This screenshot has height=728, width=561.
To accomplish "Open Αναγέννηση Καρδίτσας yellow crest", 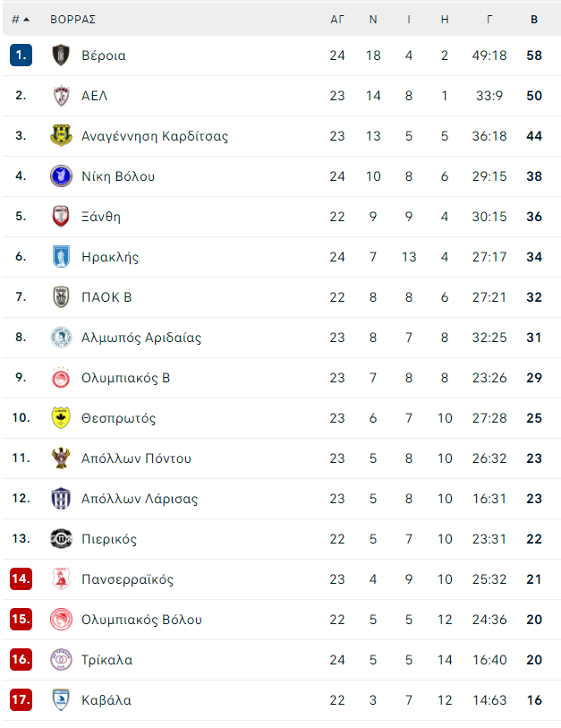I will tap(61, 135).
